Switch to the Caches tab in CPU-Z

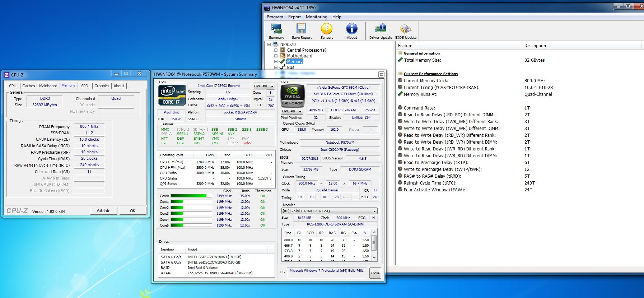tap(29, 86)
